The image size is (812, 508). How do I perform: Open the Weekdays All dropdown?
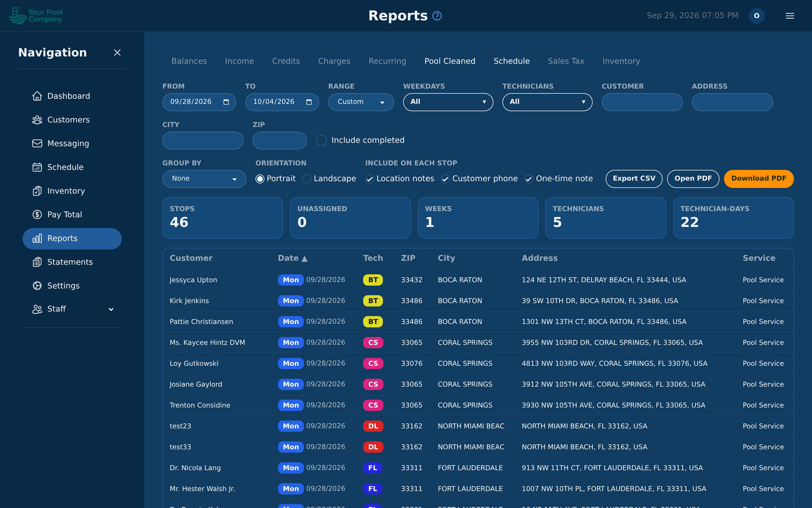click(x=448, y=102)
